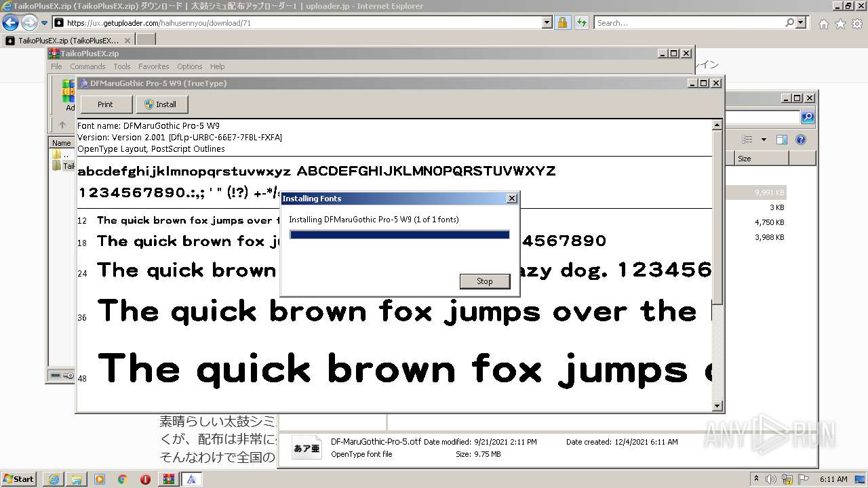Screen dimensions: 868x488
Task: Maximize the font viewer window
Action: click(x=703, y=83)
